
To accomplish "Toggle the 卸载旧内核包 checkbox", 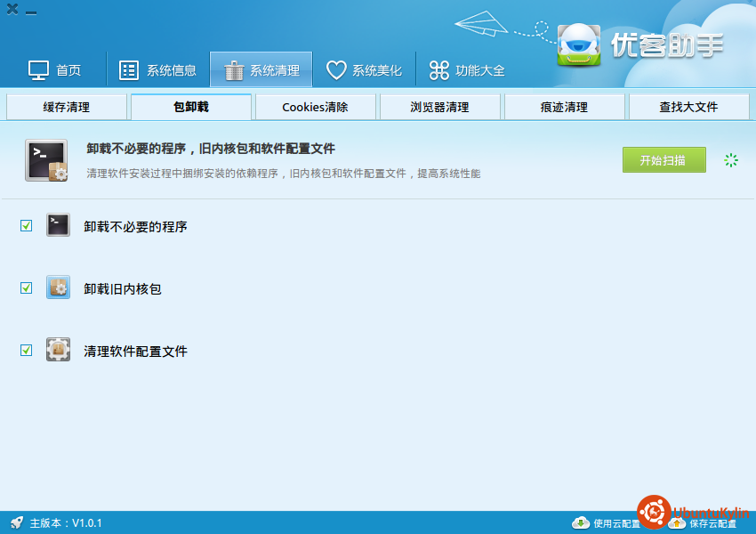I will 27,288.
